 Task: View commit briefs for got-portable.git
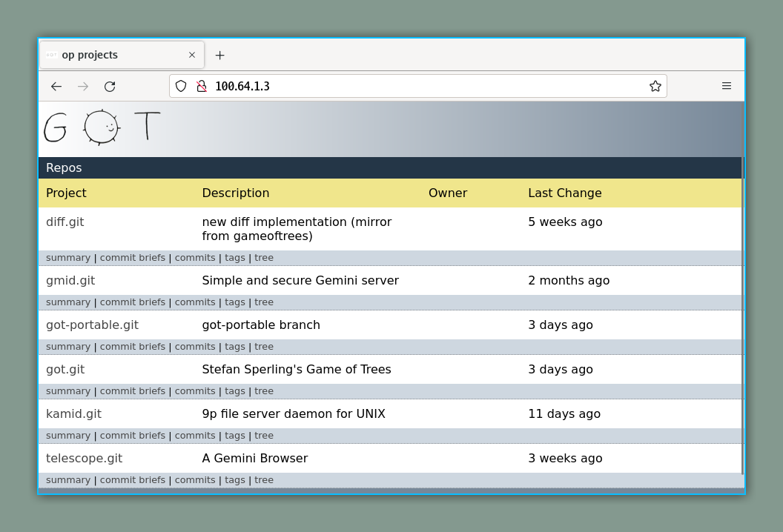(x=133, y=347)
